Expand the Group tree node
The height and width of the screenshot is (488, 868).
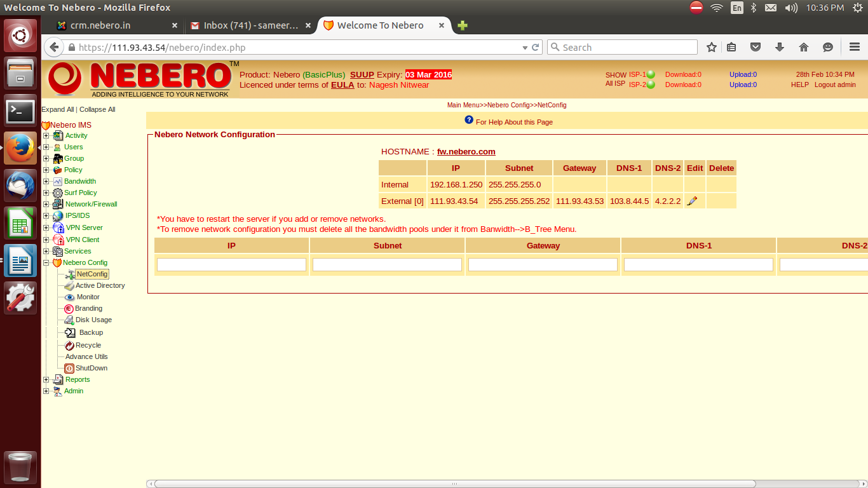click(46, 158)
